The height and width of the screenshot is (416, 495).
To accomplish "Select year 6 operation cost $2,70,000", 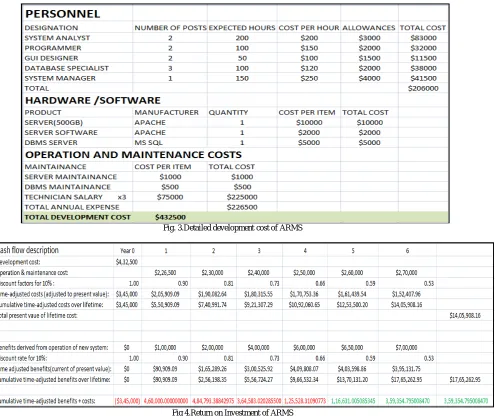I will point(406,273).
